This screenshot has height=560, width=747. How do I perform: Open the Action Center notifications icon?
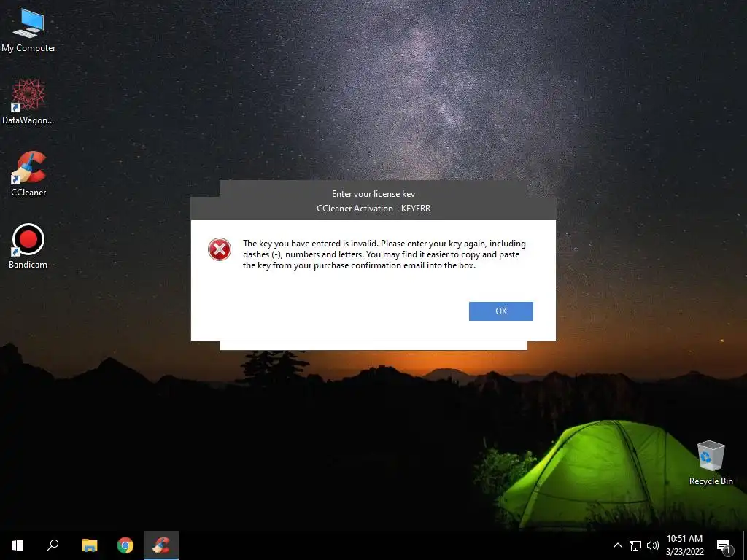point(724,545)
